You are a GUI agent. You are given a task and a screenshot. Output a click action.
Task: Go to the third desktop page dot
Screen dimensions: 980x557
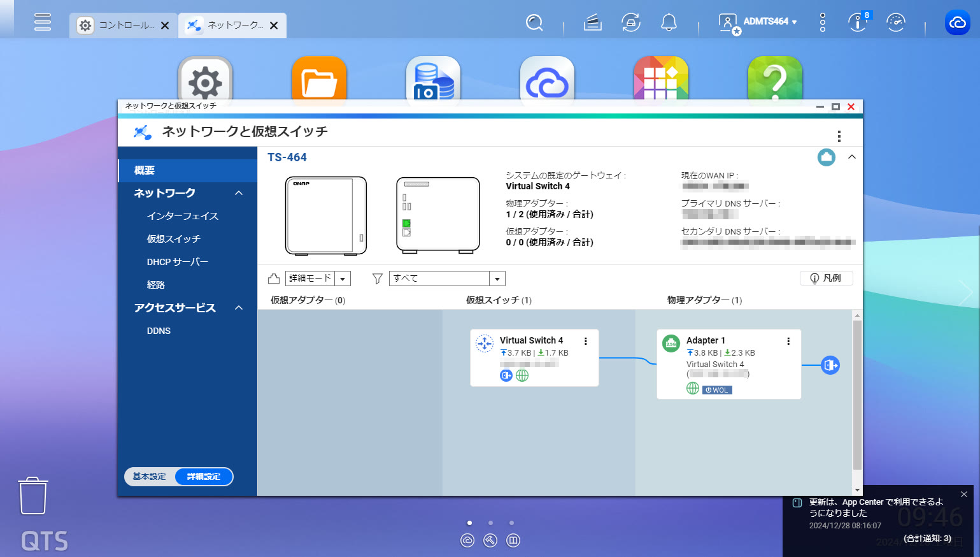(x=511, y=523)
